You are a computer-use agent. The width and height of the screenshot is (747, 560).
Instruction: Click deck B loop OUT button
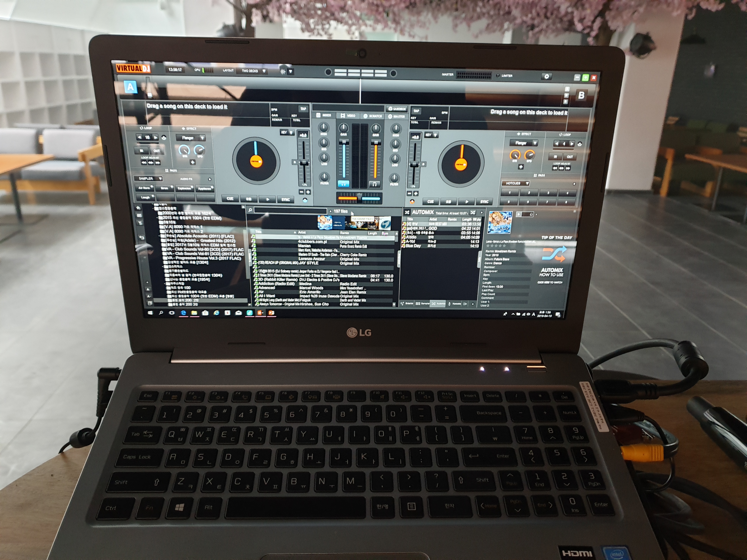[570, 157]
